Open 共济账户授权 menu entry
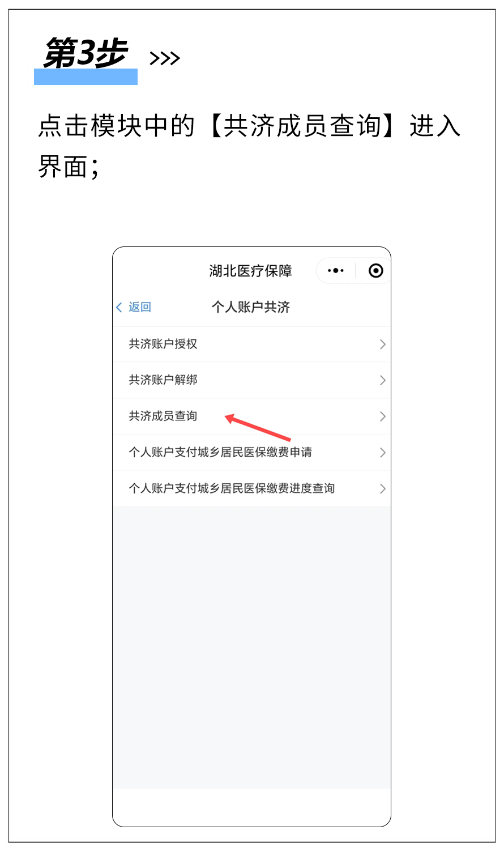Viewport: 504px width, 847px height. tap(251, 344)
